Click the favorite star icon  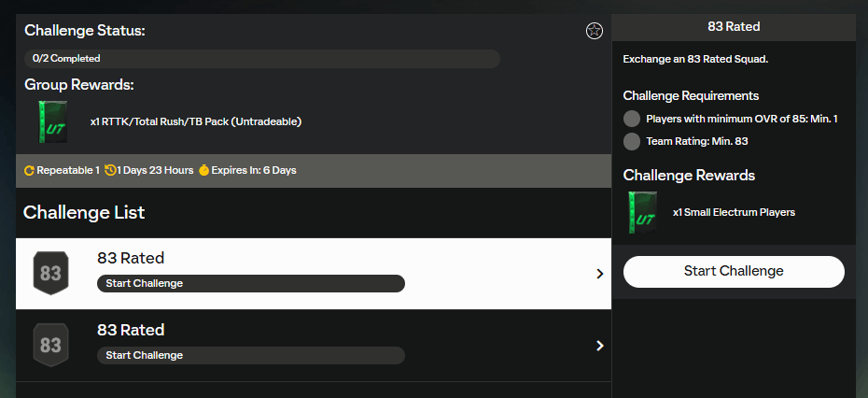(594, 31)
